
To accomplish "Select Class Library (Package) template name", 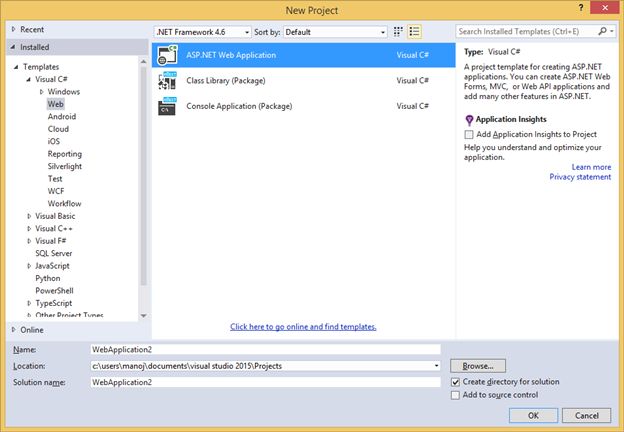I will pos(226,81).
